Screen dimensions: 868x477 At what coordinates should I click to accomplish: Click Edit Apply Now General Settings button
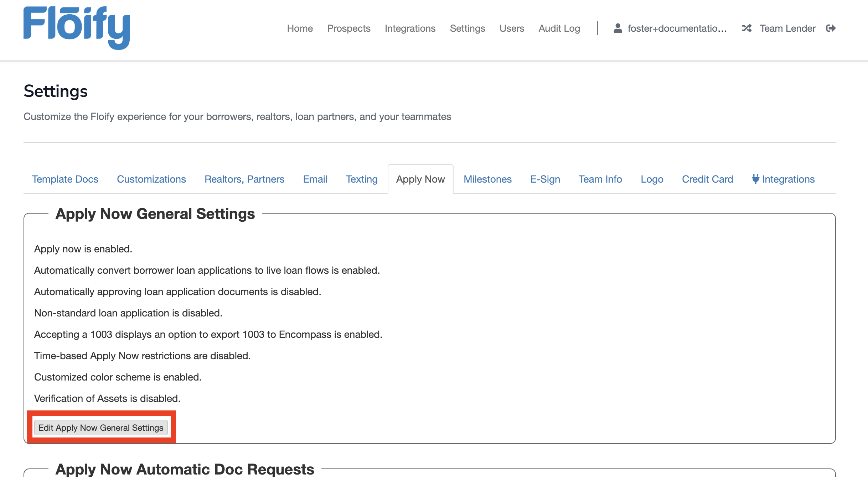(101, 428)
